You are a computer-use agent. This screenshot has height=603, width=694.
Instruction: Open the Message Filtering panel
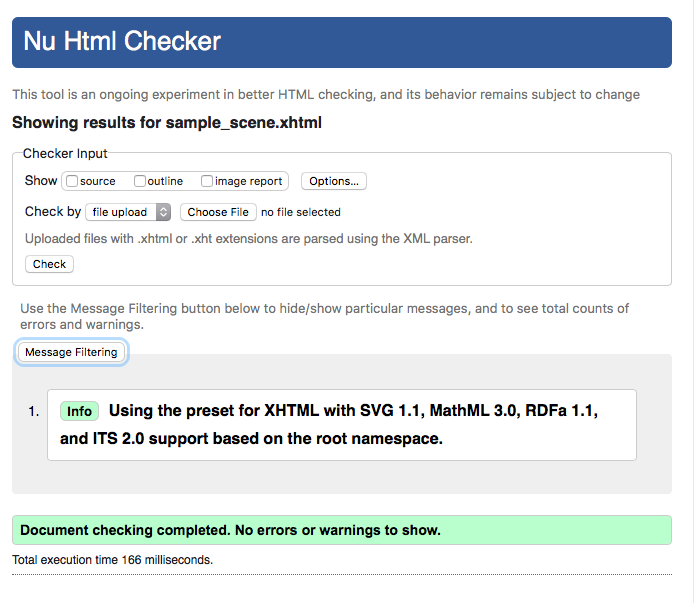pos(71,352)
